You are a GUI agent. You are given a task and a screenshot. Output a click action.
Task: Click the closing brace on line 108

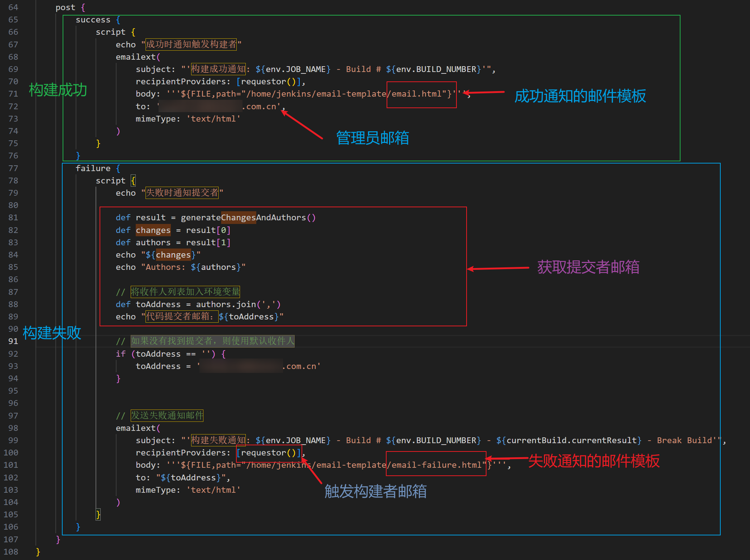38,552
